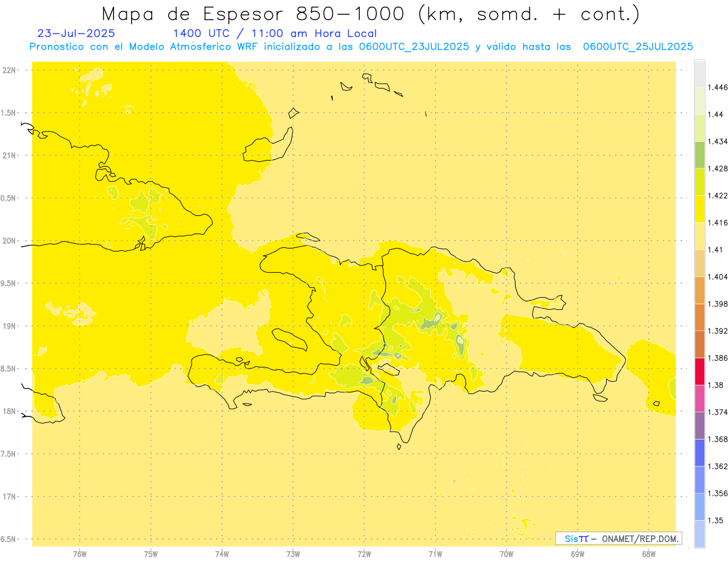Click the legend value '1.44'

pos(716,115)
